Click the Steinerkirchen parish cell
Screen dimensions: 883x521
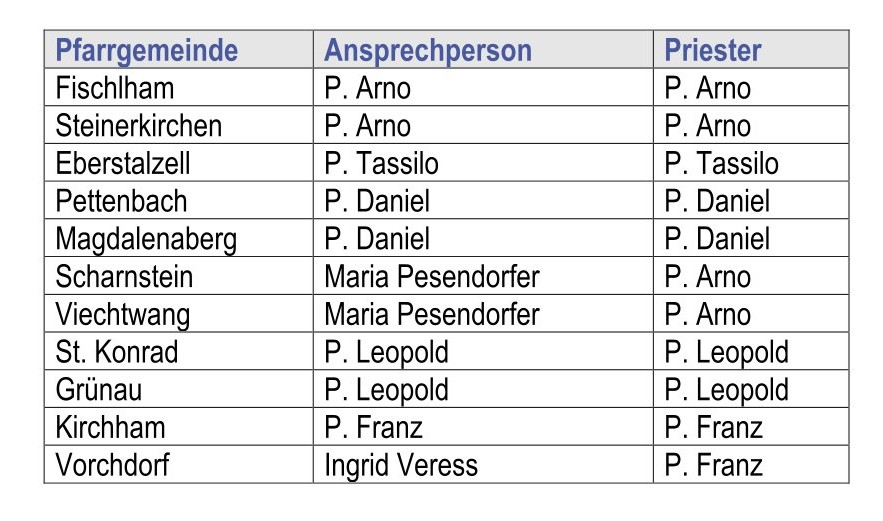(139, 126)
